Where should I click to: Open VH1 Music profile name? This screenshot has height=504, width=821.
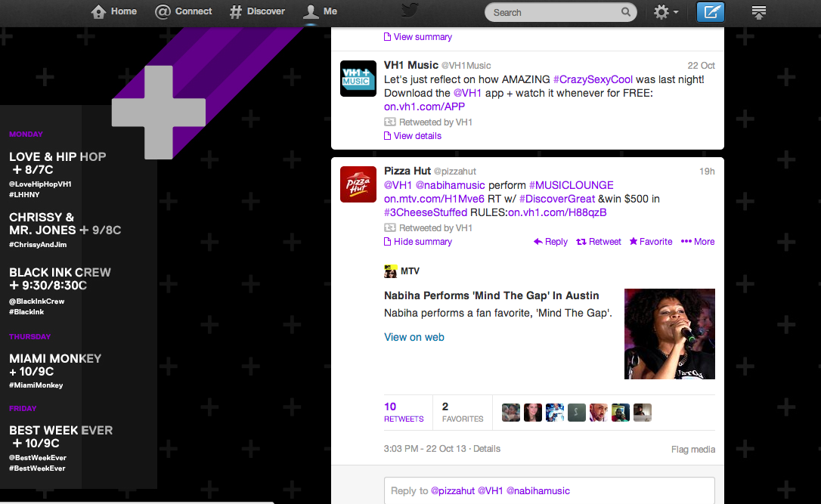click(411, 65)
